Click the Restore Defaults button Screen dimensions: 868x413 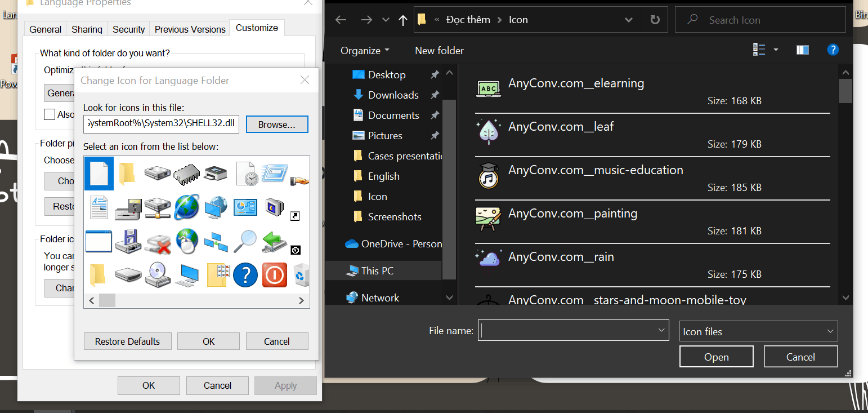point(127,341)
